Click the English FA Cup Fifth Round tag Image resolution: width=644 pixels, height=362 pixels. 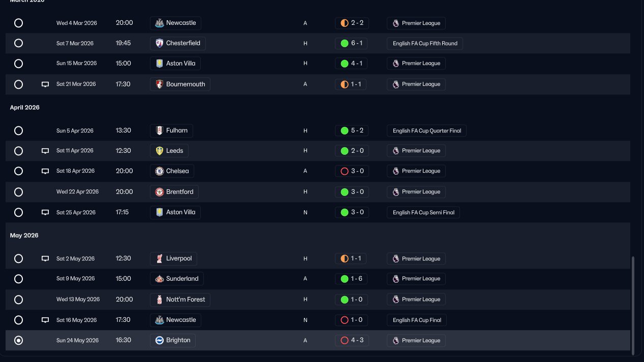[425, 43]
